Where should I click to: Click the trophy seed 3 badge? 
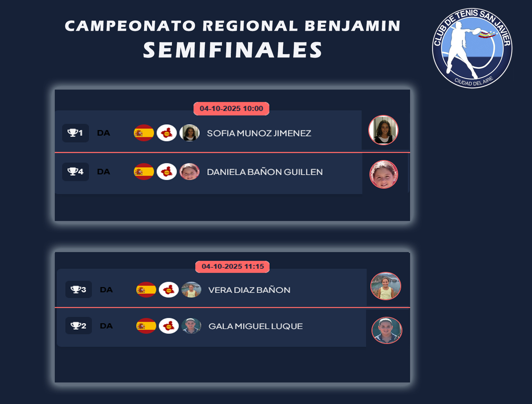pos(78,289)
